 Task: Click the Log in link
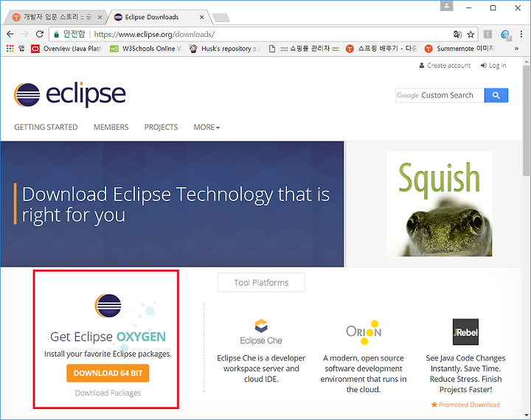493,66
